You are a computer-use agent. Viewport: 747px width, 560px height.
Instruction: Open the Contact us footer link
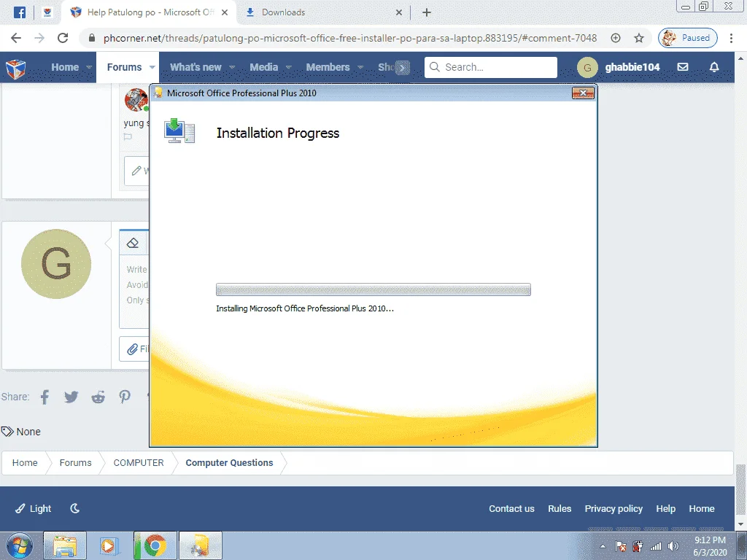511,508
